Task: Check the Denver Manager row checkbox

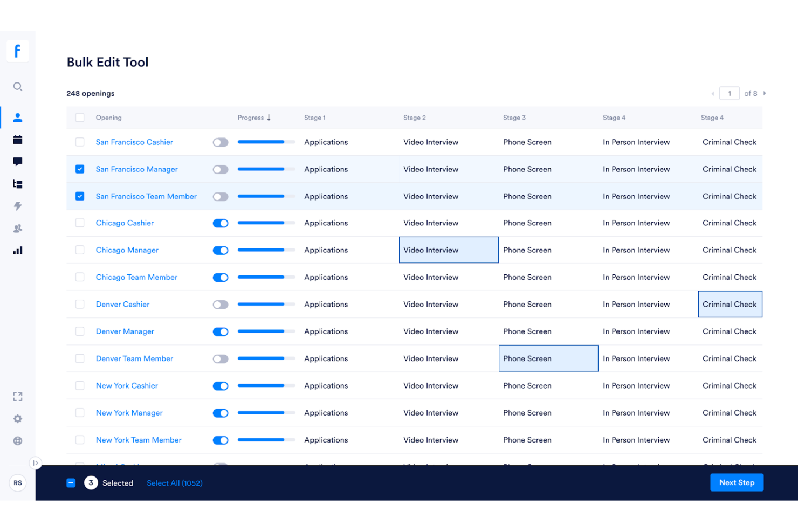Action: (x=80, y=331)
